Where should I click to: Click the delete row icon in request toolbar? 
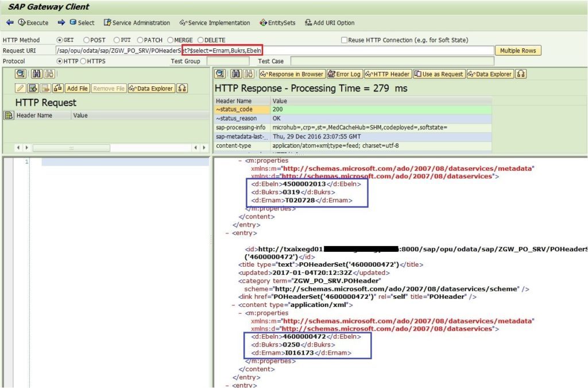45,88
